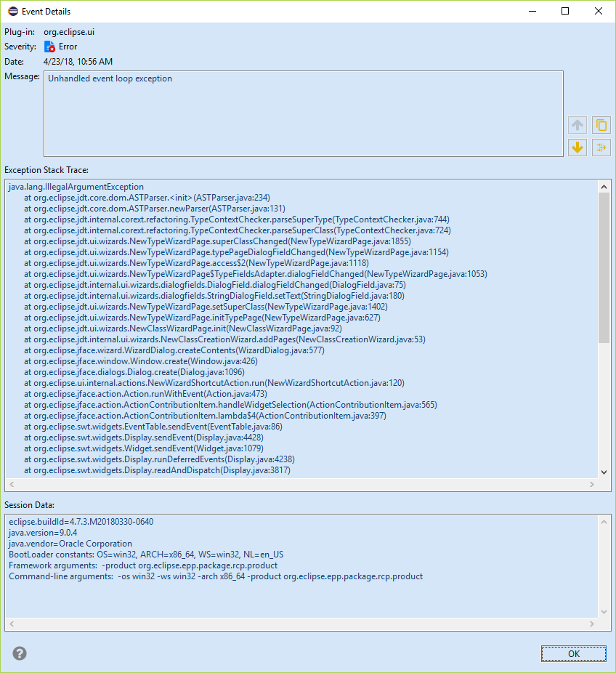
Task: Stack trace horizontal scrollbar: click left arrow
Action: coord(12,484)
